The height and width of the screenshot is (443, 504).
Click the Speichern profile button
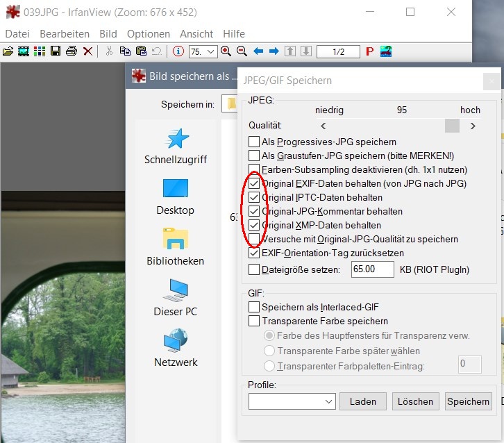click(469, 401)
